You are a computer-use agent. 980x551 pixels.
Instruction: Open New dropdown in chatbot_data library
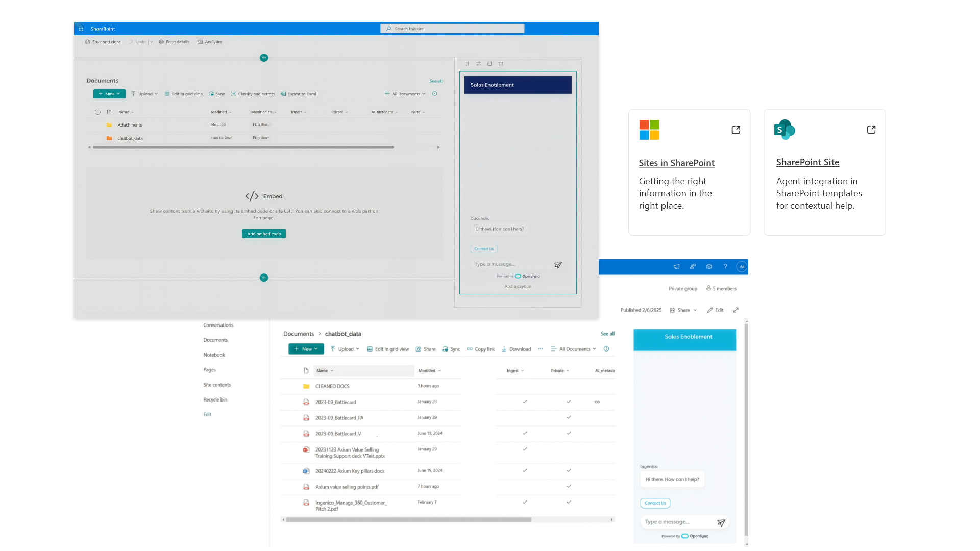[x=306, y=349]
